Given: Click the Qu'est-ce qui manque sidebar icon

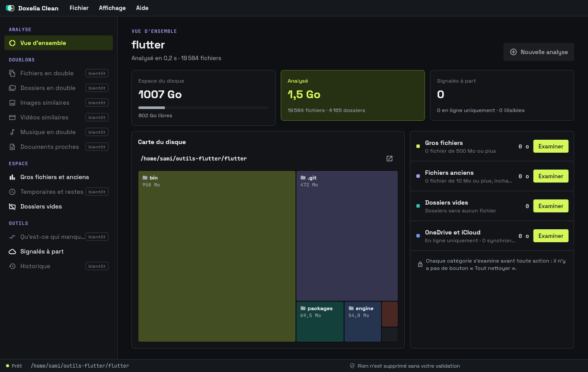Looking at the screenshot, I should point(13,237).
